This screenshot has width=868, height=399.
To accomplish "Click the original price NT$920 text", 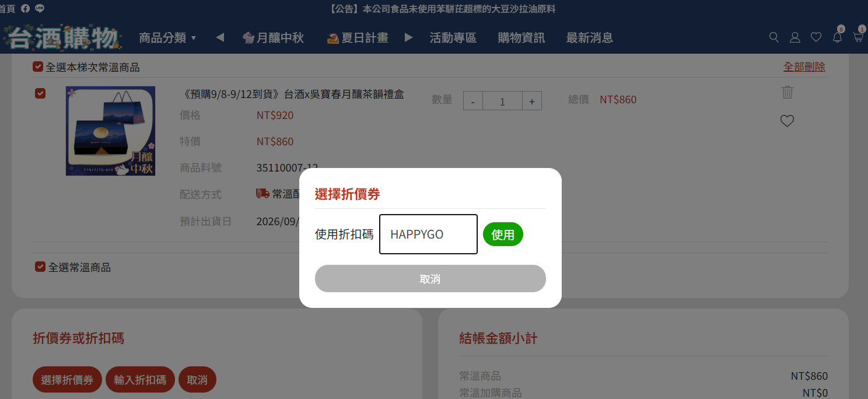I will (275, 115).
